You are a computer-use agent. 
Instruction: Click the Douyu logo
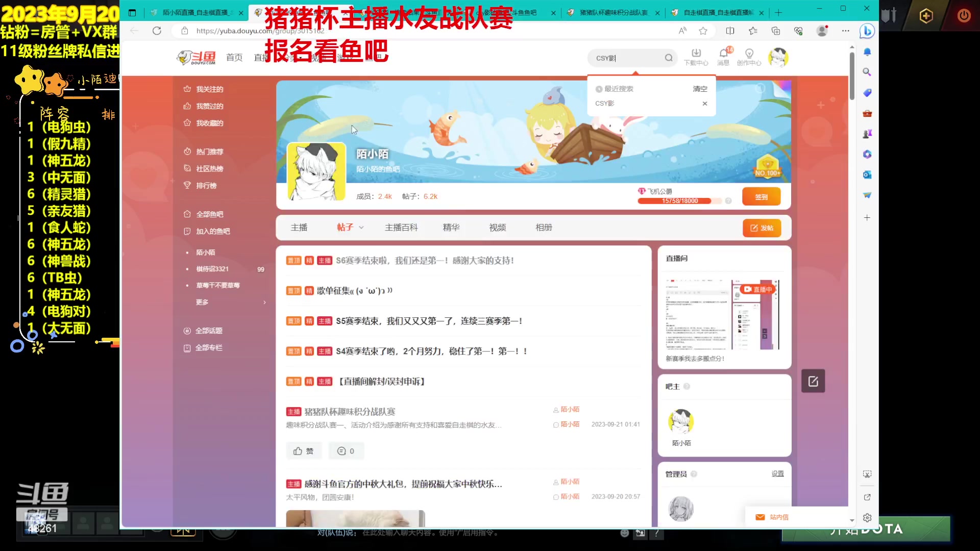tap(197, 58)
